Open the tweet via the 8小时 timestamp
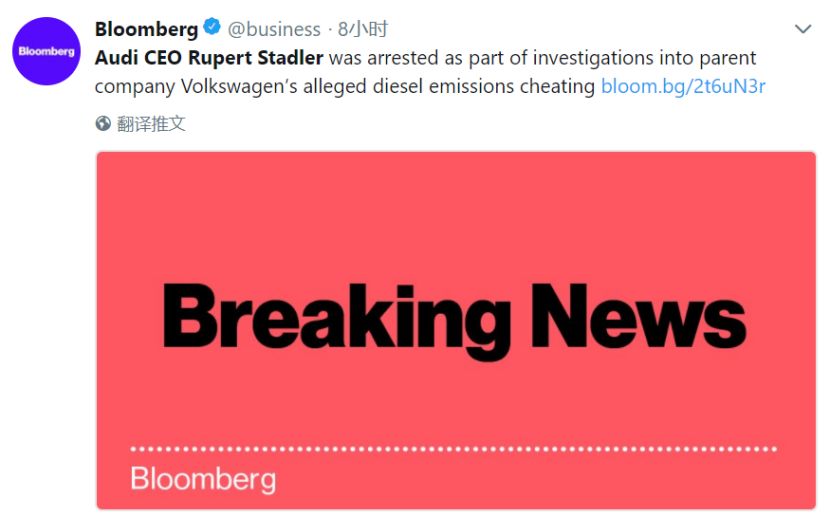Screen dimensions: 830x516 coord(363,29)
